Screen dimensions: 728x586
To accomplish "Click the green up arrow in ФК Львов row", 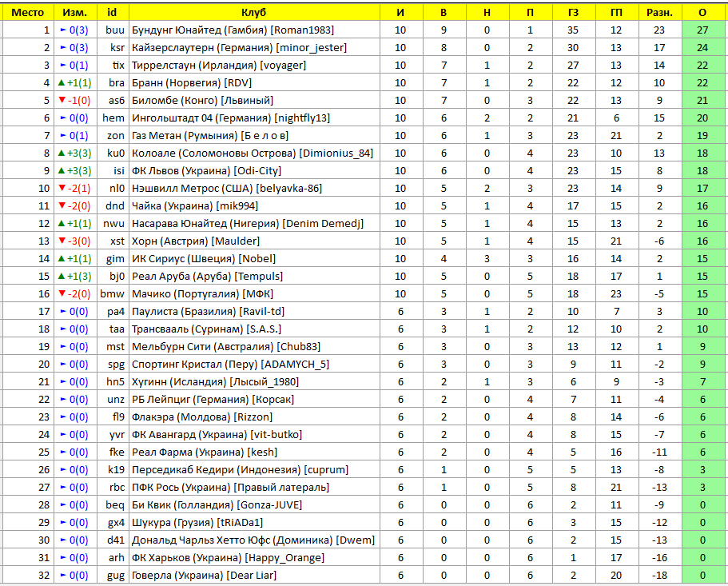I will click(62, 171).
